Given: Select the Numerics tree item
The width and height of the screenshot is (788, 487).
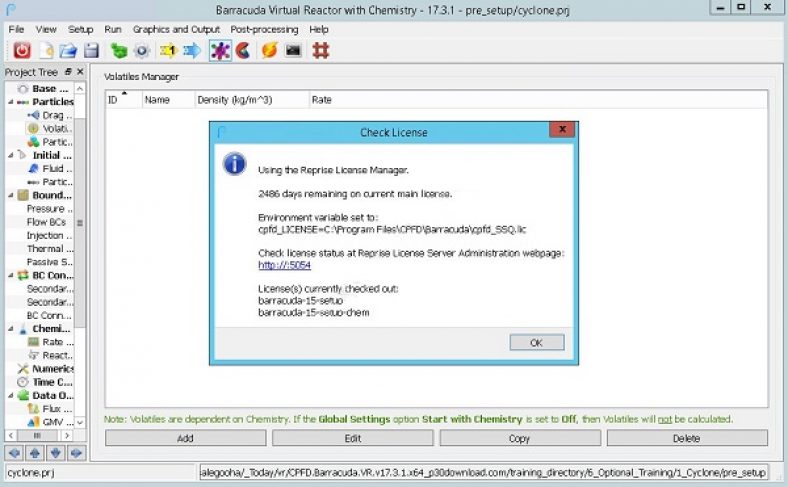Looking at the screenshot, I should point(45,368).
